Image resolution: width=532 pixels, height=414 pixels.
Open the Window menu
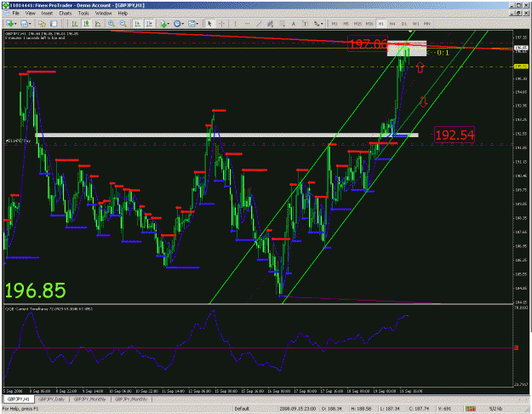103,14
